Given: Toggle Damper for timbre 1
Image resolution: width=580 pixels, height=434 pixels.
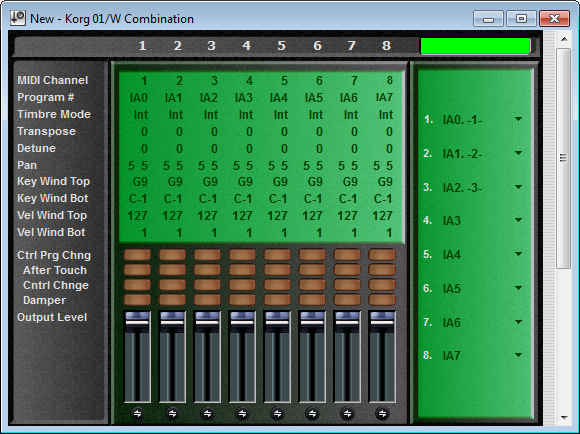Looking at the screenshot, I should click(x=137, y=299).
